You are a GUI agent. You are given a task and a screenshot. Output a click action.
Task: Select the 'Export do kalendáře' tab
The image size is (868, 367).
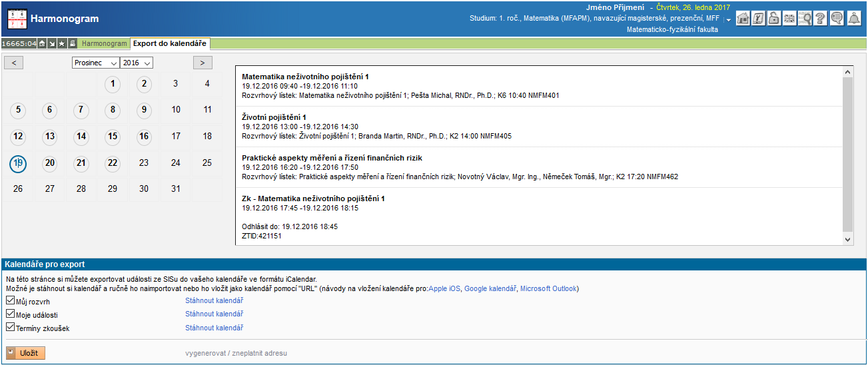tap(169, 44)
